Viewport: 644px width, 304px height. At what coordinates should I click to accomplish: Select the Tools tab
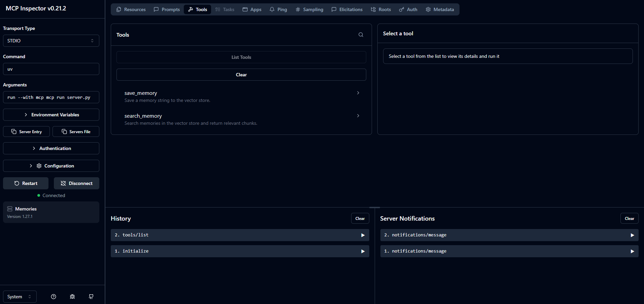point(198,9)
